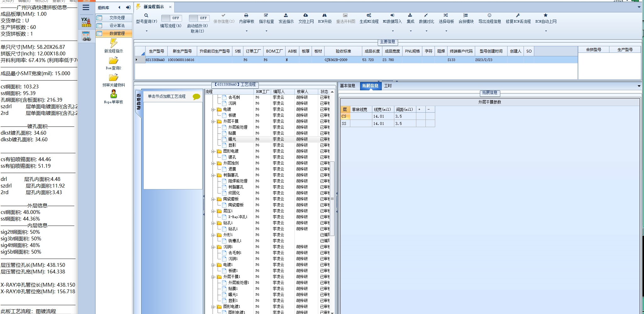Click 指示检查 checkbox icon

coord(266,15)
